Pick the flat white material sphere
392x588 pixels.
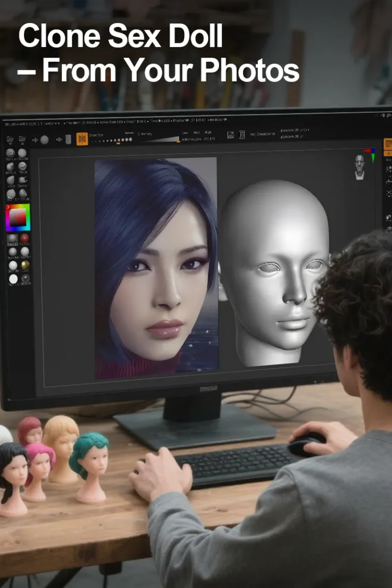coord(13,279)
